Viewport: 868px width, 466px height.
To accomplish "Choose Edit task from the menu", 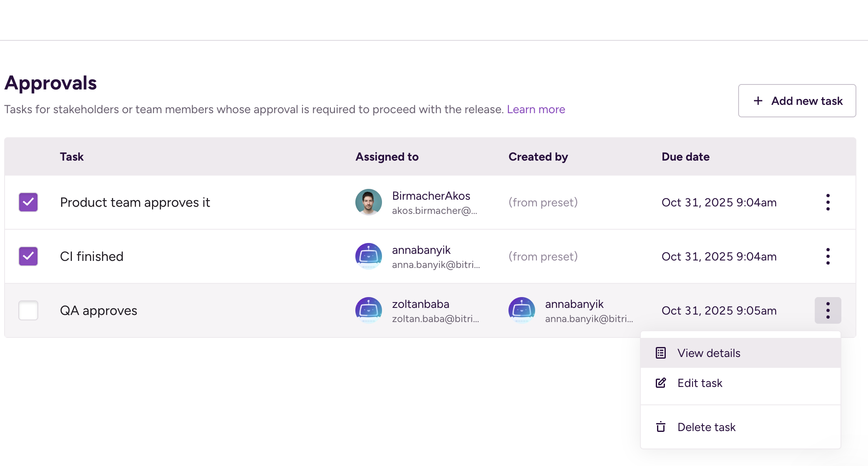I will coord(699,383).
